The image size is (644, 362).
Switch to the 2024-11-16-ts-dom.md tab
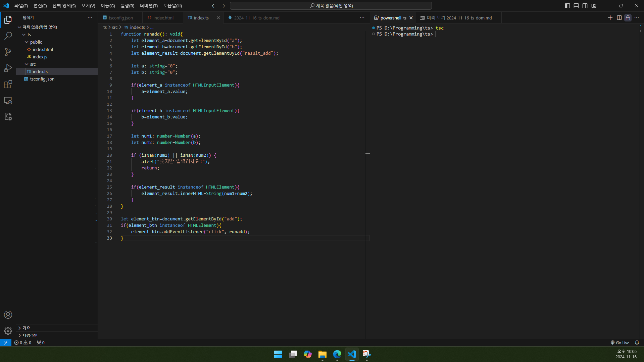[256, 18]
